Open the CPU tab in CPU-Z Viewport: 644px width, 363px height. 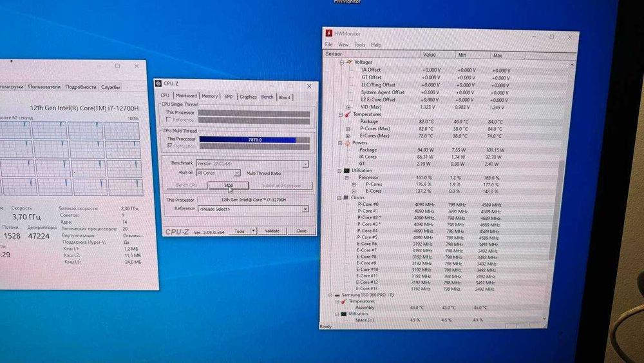tap(165, 95)
